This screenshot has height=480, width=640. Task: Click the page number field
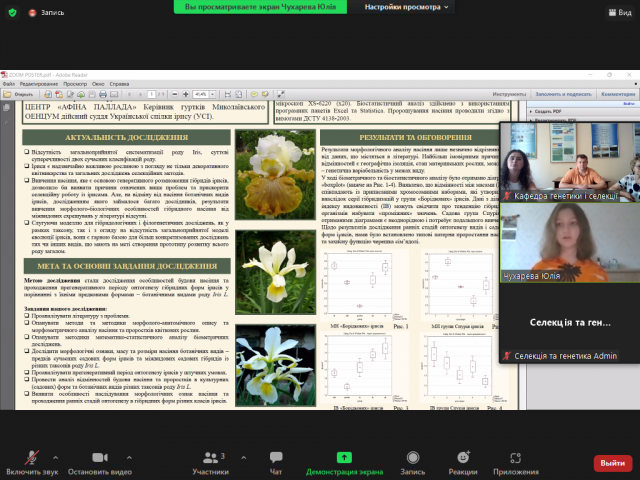151,94
